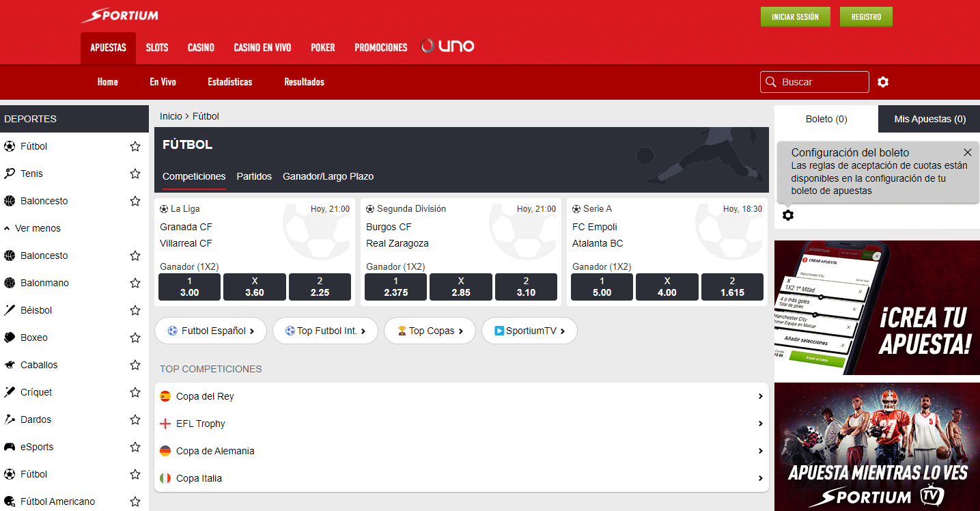Click the Sportium logo
The height and width of the screenshot is (511, 980).
pos(120,16)
